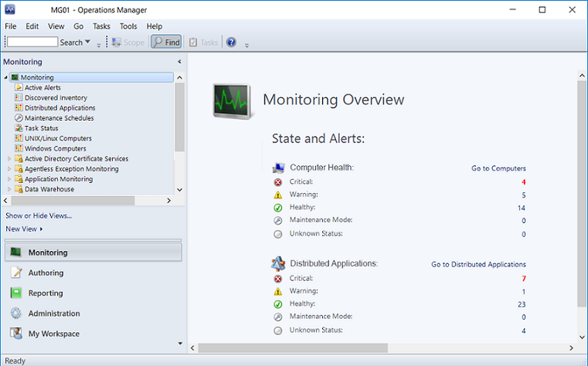Click the Show or Hide Views link
Image resolution: width=588 pixels, height=366 pixels.
(39, 215)
